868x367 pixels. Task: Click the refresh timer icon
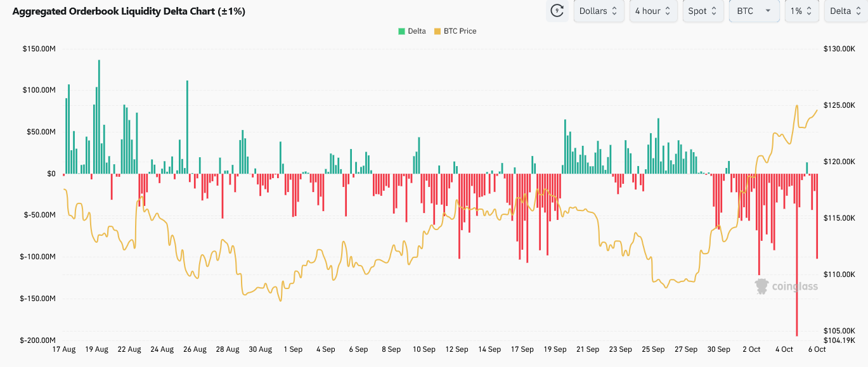click(557, 11)
